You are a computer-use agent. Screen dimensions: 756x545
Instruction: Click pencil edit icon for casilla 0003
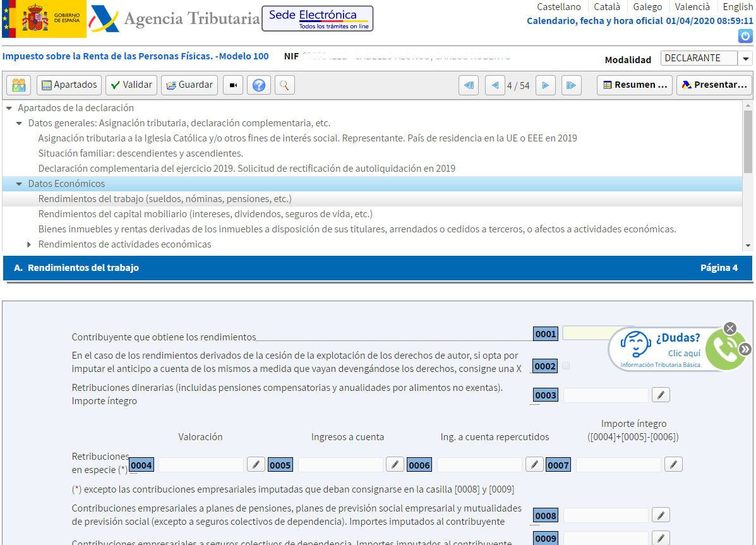(x=661, y=395)
